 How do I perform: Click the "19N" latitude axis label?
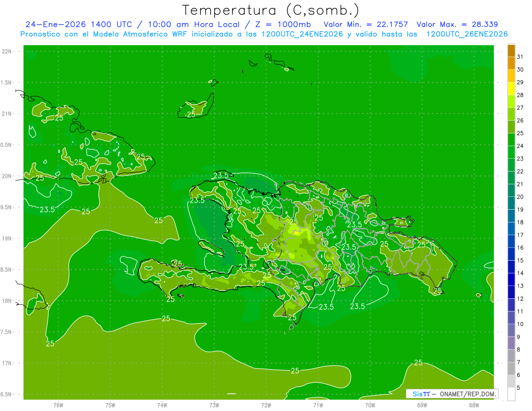pyautogui.click(x=8, y=239)
